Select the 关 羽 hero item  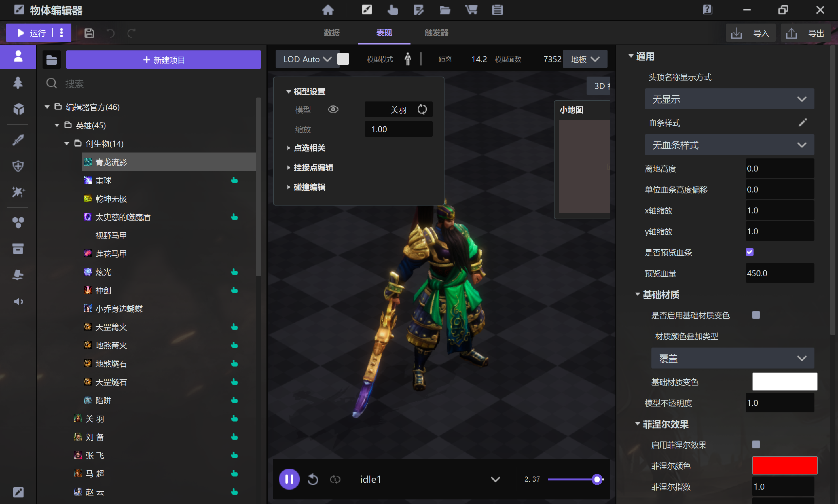coord(164,419)
